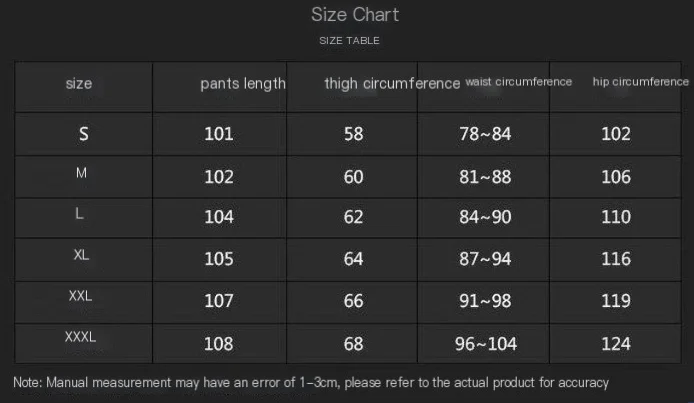Image resolution: width=694 pixels, height=403 pixels.
Task: Click the XXXL size row label
Action: (x=80, y=337)
